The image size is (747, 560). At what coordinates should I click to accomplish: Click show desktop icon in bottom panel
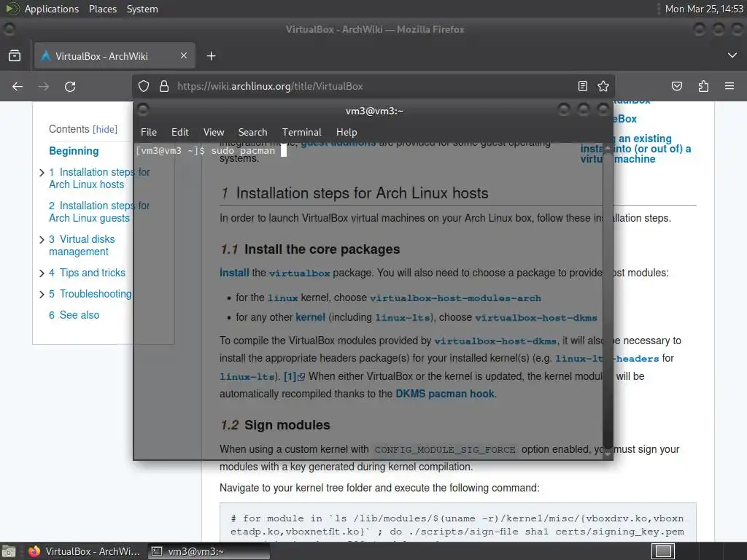(x=9, y=551)
